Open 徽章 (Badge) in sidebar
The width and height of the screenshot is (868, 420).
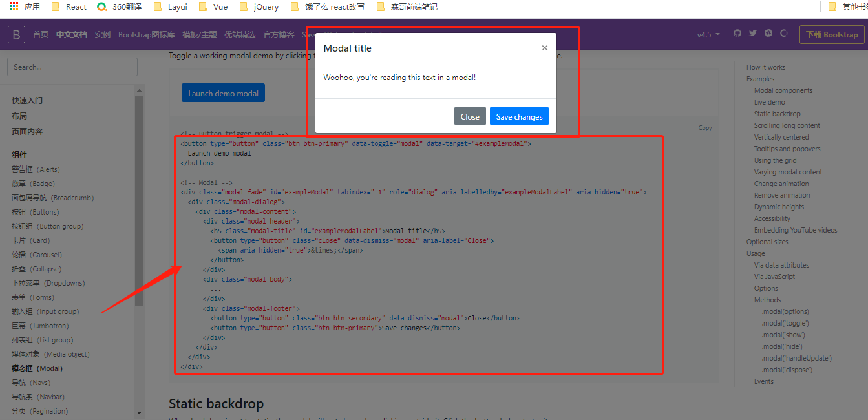[x=33, y=184]
